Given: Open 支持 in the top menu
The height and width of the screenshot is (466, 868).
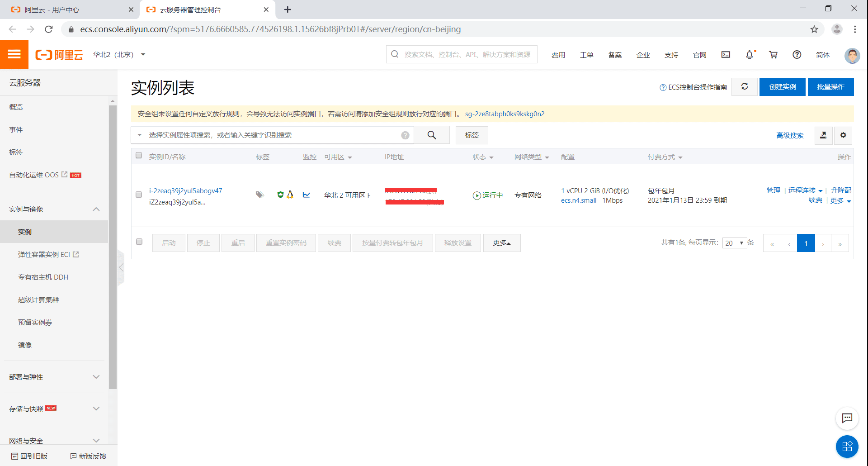Looking at the screenshot, I should 671,55.
